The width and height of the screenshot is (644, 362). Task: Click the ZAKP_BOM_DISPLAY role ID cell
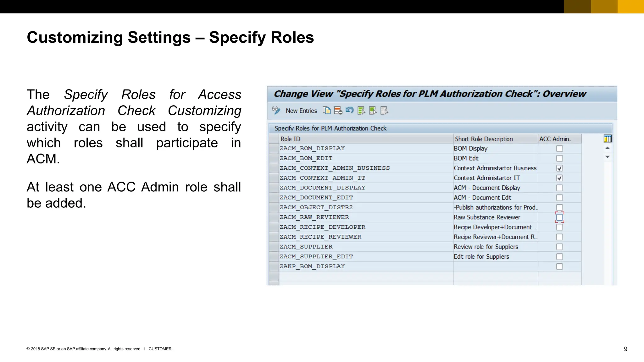tap(366, 266)
